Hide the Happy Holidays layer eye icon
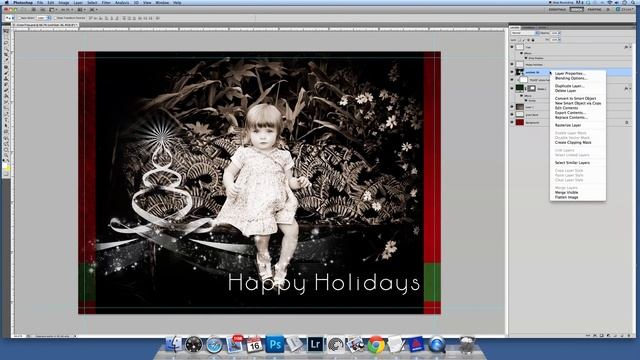This screenshot has height=360, width=640. tap(512, 64)
